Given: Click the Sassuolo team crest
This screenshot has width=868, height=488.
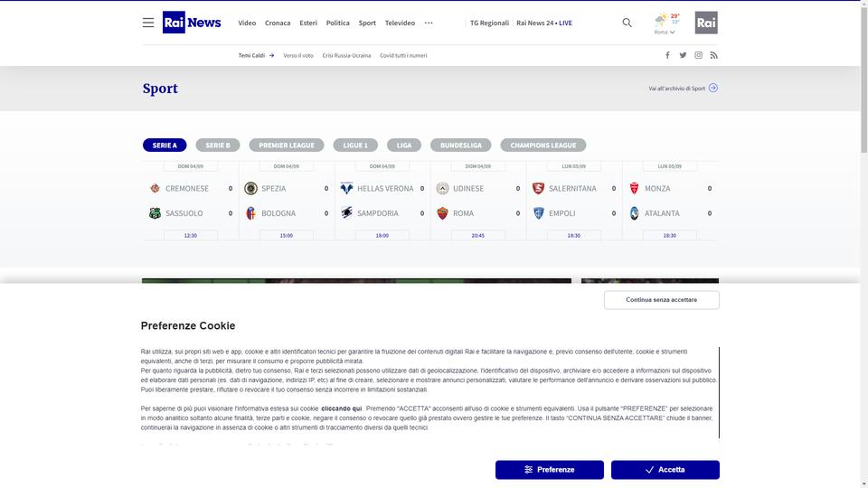Looking at the screenshot, I should [x=155, y=213].
